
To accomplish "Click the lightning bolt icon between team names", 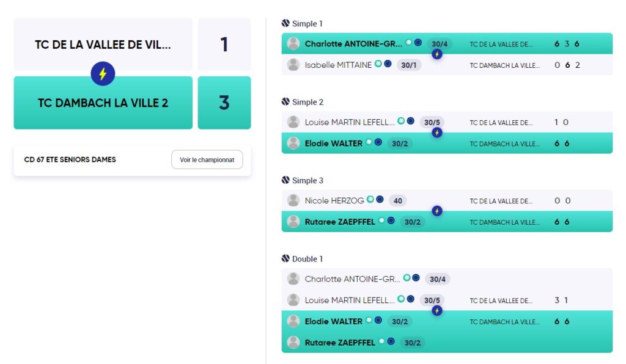I will click(x=103, y=74).
